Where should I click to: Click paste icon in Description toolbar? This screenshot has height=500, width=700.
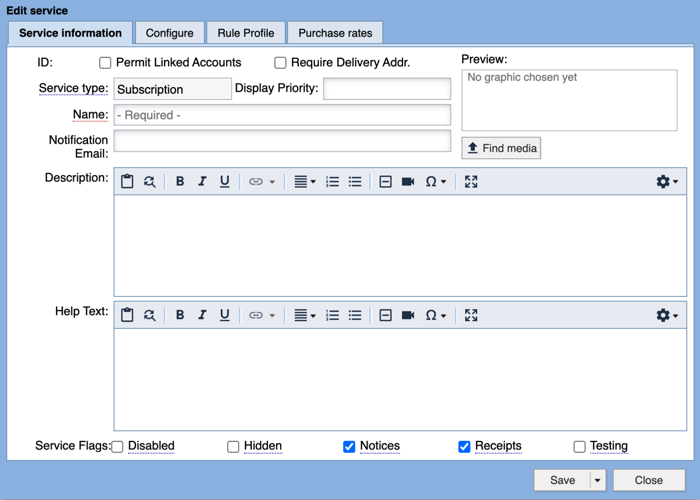point(127,181)
